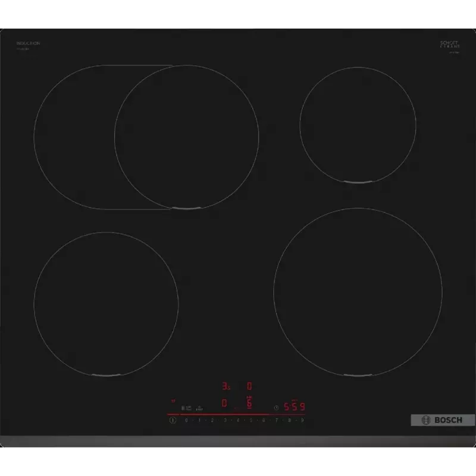Tap the pause and wipe-protection lock symbol

[186, 408]
